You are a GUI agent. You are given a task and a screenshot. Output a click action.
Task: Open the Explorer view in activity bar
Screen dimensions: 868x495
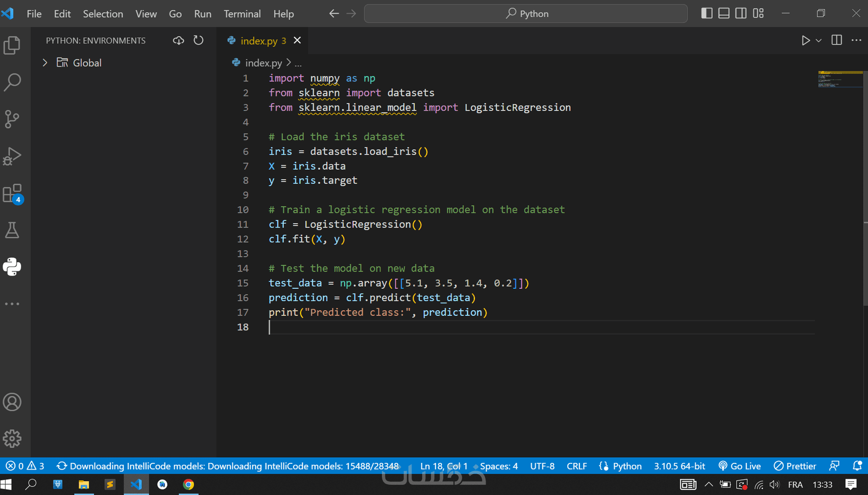point(12,45)
